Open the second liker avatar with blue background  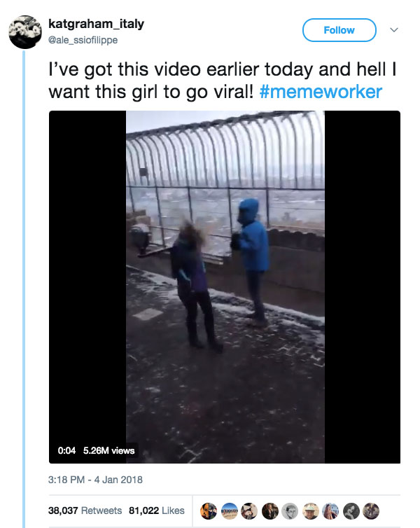click(x=229, y=510)
